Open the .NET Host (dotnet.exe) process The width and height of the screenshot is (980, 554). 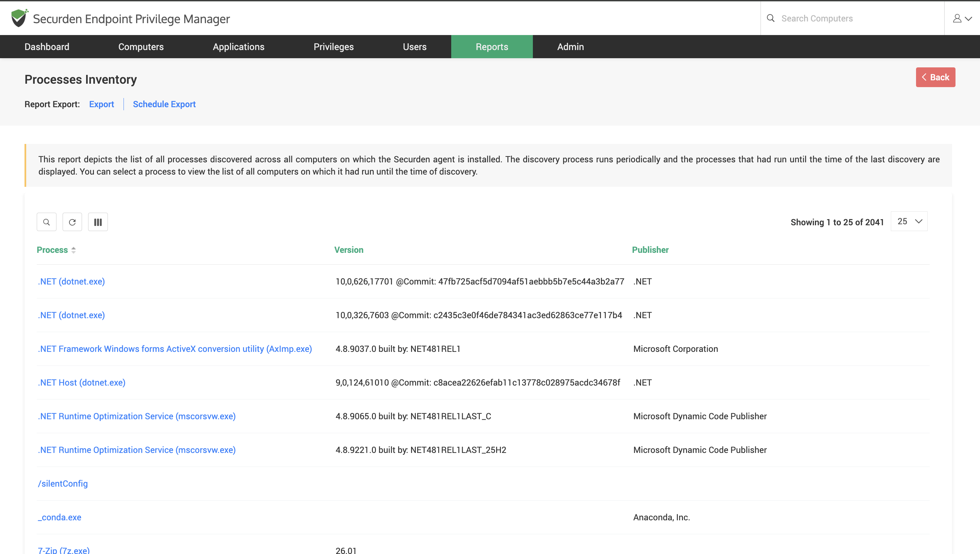82,382
